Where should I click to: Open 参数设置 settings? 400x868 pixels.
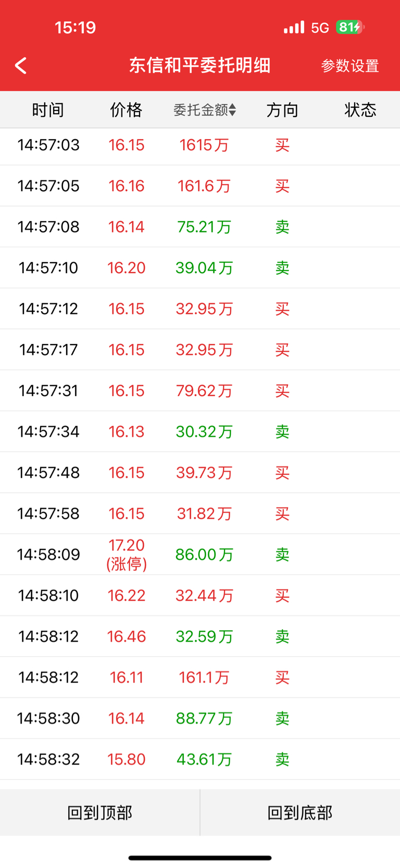pyautogui.click(x=349, y=66)
